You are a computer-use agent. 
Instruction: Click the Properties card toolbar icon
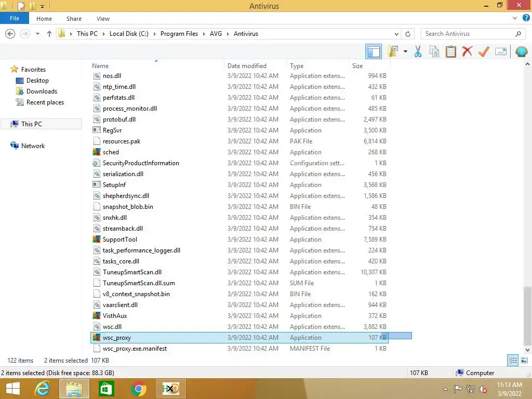[501, 51]
